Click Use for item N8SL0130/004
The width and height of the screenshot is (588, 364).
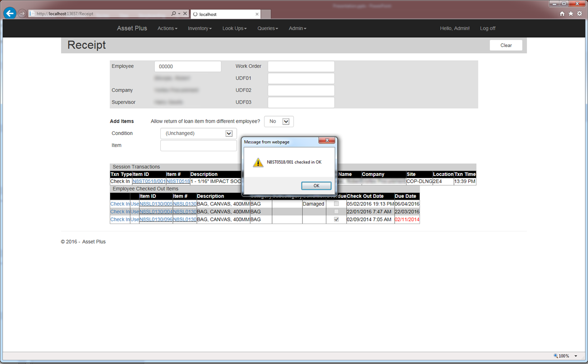pos(135,211)
